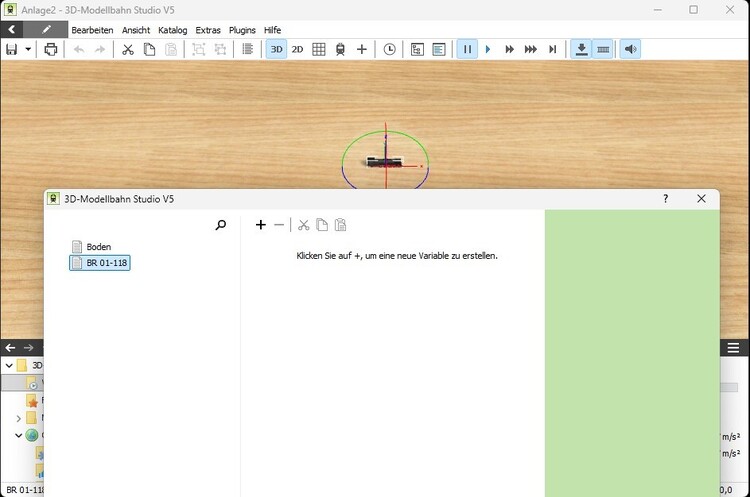The width and height of the screenshot is (750, 497).
Task: Set simulation to double fast-forward speed
Action: [509, 49]
